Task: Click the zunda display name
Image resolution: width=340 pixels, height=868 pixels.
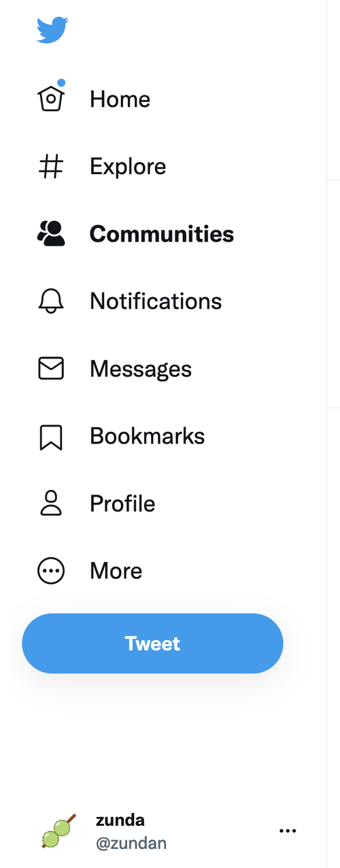Action: pyautogui.click(x=120, y=820)
